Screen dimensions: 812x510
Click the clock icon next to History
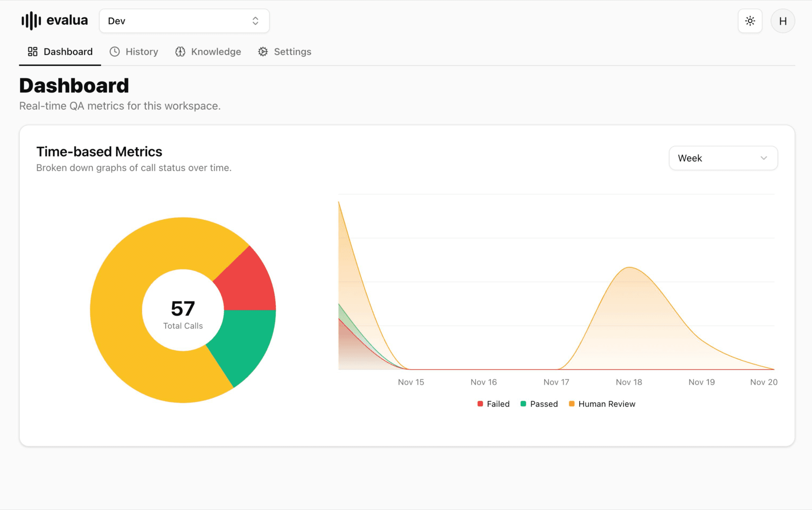pos(114,51)
